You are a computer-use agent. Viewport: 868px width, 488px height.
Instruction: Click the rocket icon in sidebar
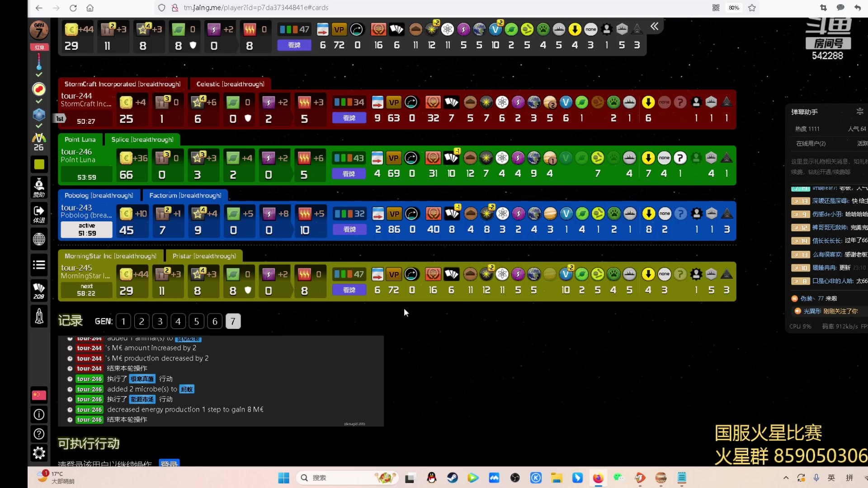click(x=39, y=316)
